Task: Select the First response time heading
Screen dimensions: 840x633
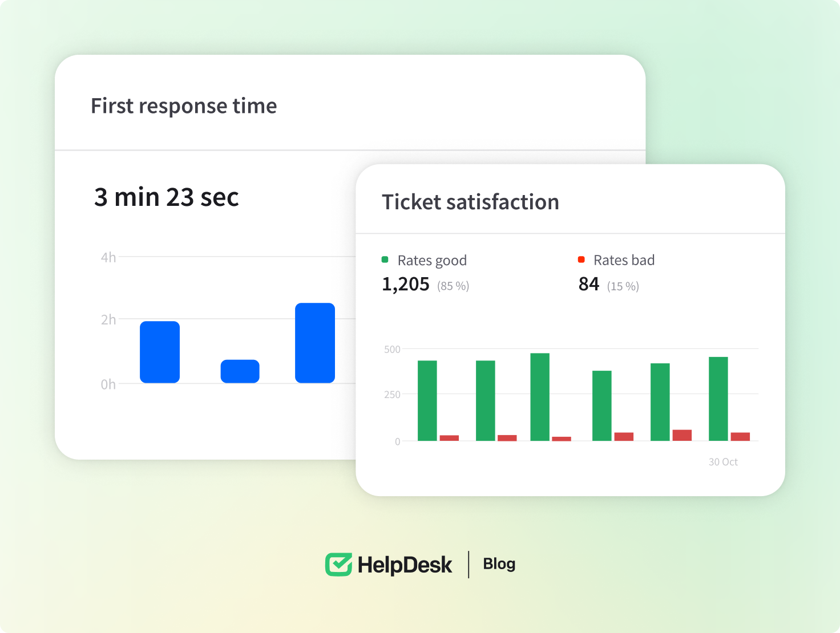Action: click(184, 106)
